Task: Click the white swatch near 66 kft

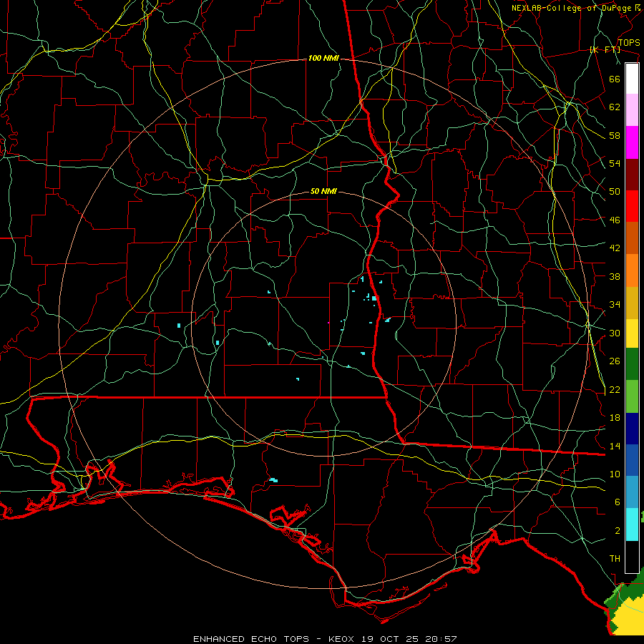Action: [x=632, y=79]
